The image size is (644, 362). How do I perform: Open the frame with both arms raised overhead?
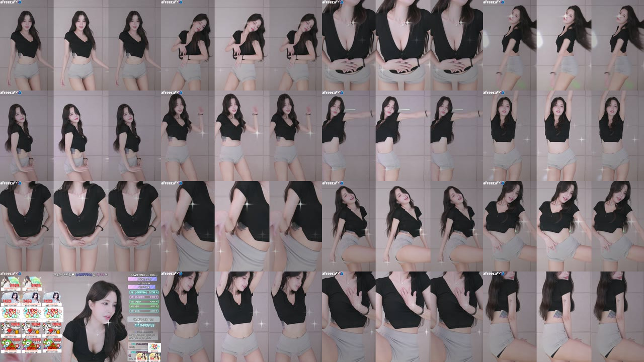(x=563, y=136)
